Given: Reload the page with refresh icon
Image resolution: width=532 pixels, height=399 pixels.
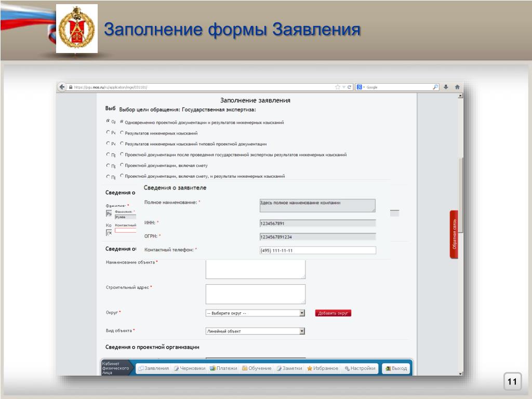Looking at the screenshot, I should point(349,87).
